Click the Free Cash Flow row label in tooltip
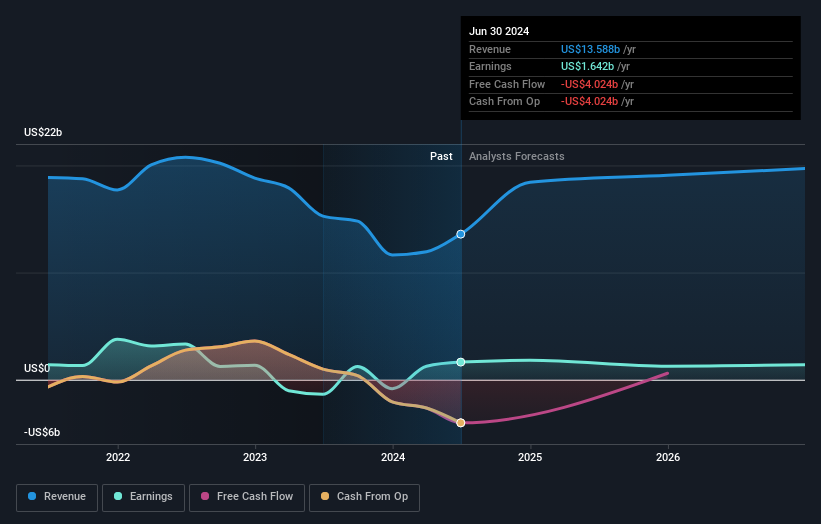The image size is (821, 524). (x=507, y=84)
